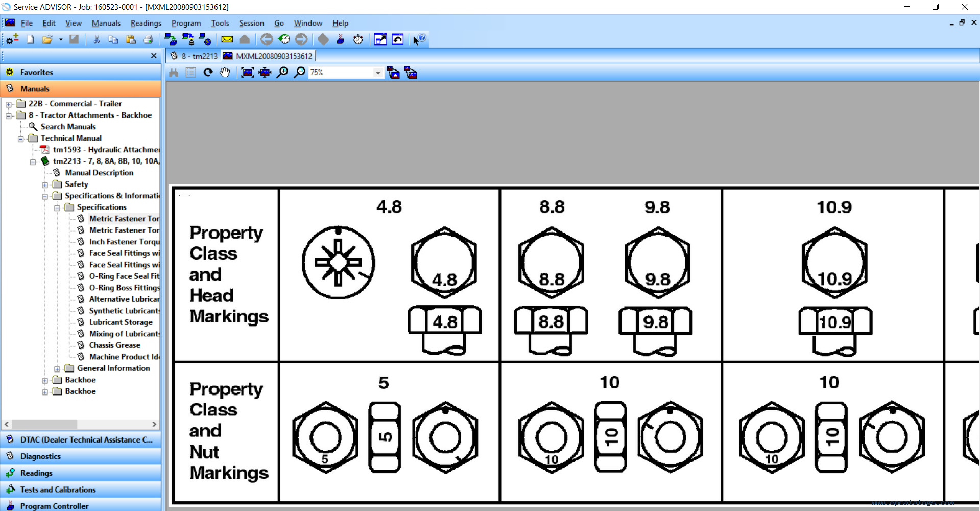980x511 pixels.
Task: Click the context help pointer icon
Action: (x=419, y=39)
